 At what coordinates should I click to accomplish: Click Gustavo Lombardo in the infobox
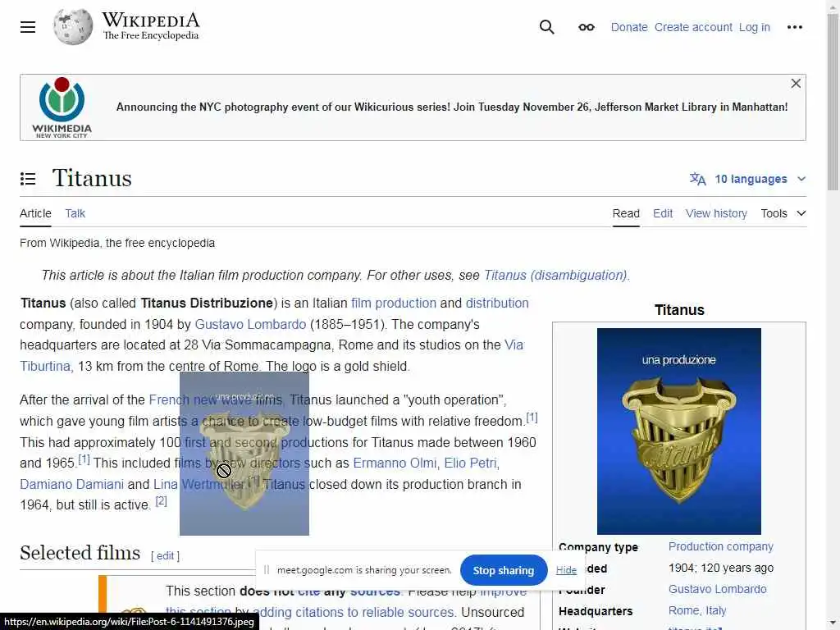pos(717,589)
